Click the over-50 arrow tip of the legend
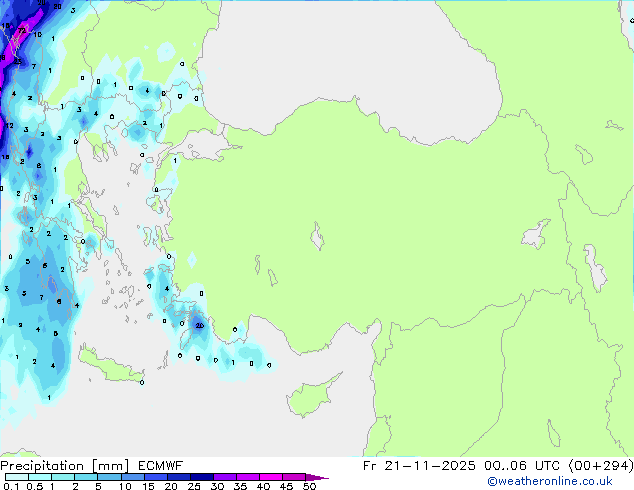 (x=317, y=478)
